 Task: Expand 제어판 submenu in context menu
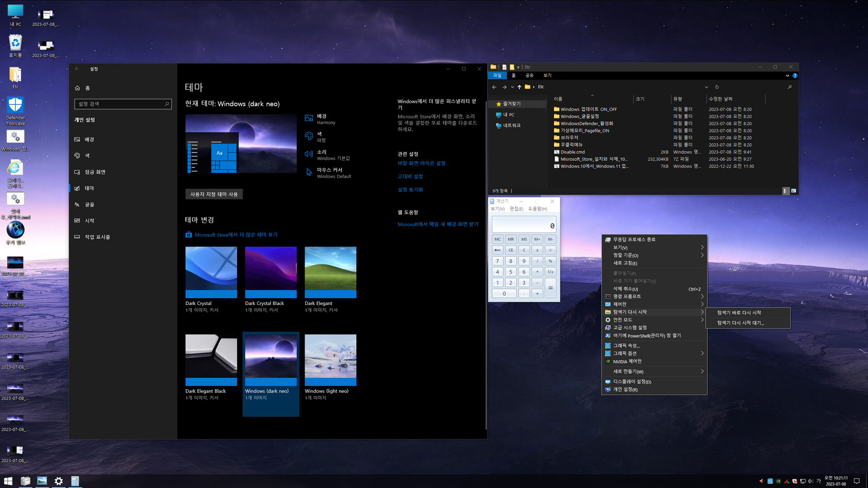[654, 304]
